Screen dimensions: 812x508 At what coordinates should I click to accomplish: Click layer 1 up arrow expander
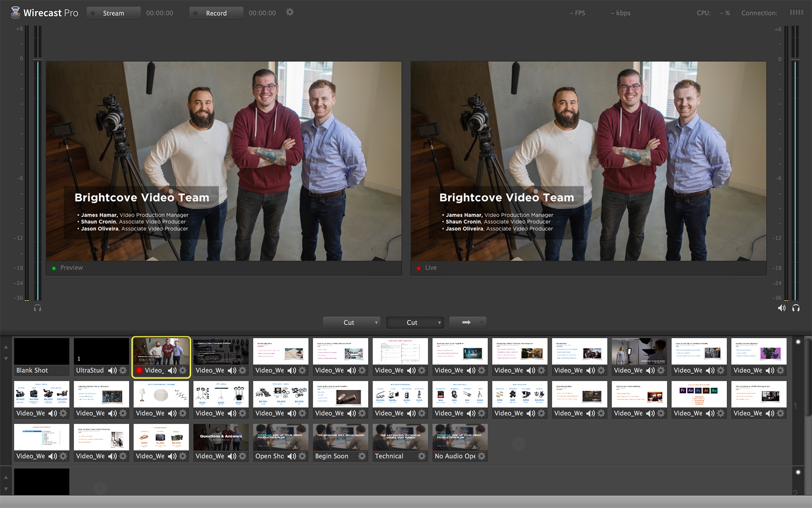tap(6, 347)
